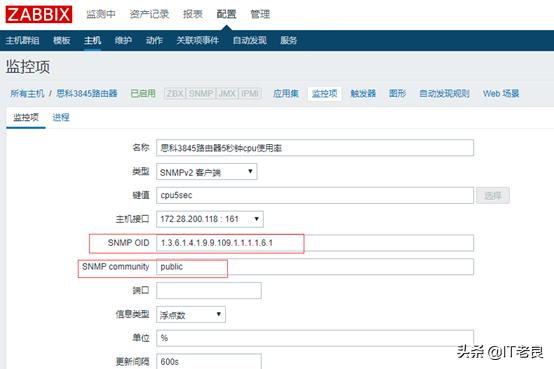
Task: Open the 应用集 link
Action: click(286, 94)
